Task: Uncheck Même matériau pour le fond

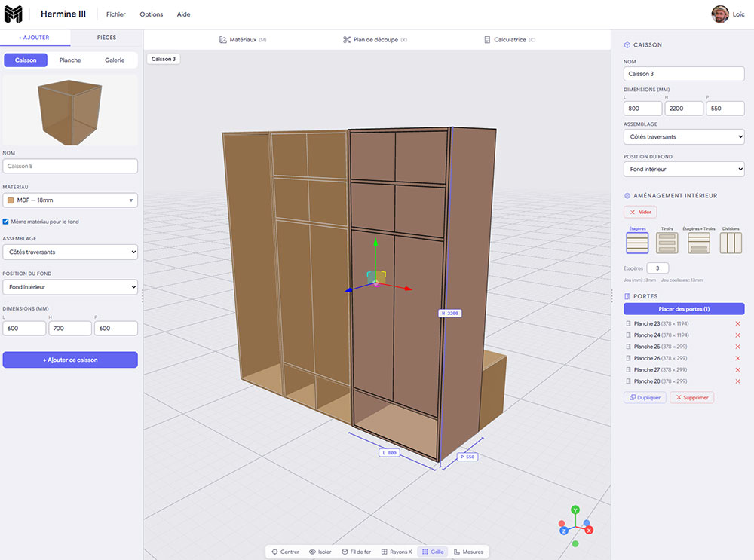Action: [6, 222]
